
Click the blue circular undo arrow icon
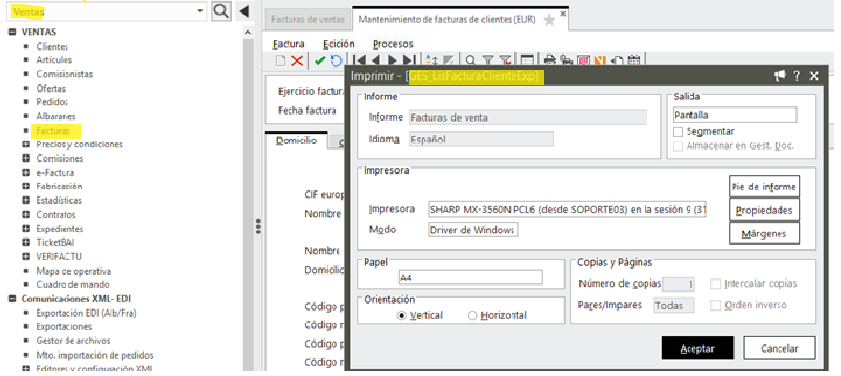coord(336,61)
